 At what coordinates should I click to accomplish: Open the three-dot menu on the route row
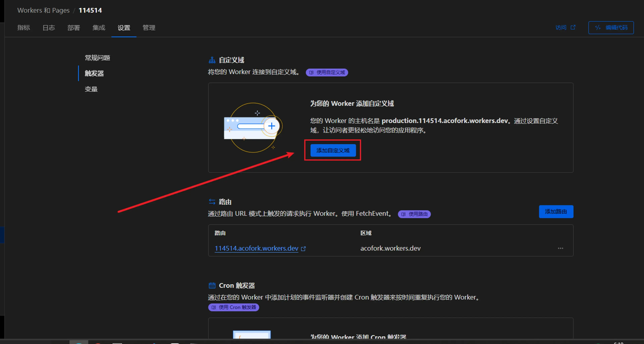(560, 248)
